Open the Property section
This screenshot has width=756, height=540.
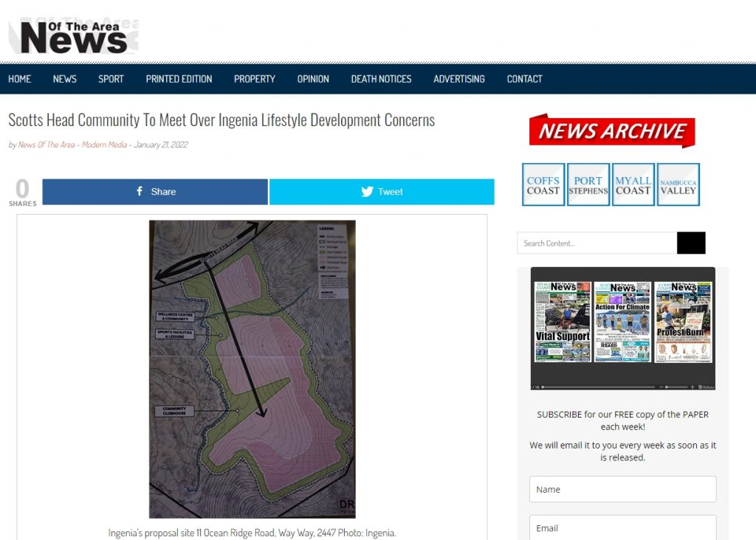255,79
